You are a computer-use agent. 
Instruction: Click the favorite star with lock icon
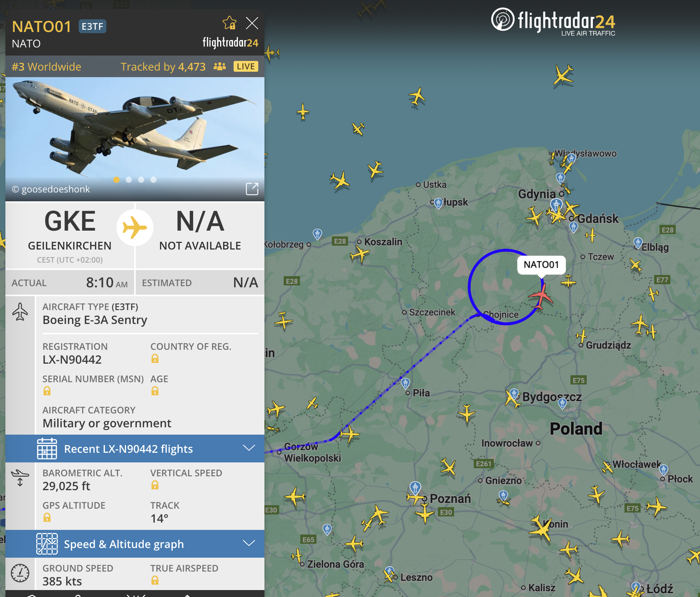(230, 23)
